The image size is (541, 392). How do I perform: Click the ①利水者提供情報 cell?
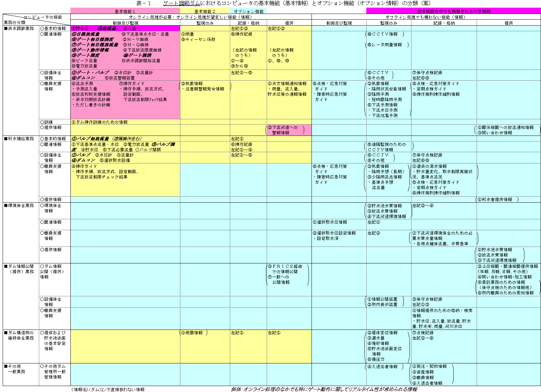pos(496,200)
